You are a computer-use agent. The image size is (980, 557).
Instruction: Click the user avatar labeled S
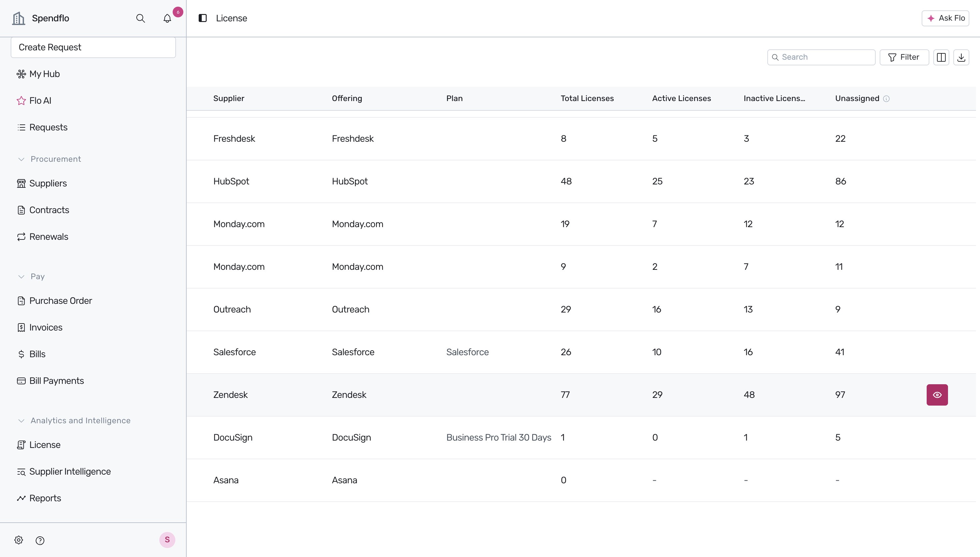[x=167, y=540]
